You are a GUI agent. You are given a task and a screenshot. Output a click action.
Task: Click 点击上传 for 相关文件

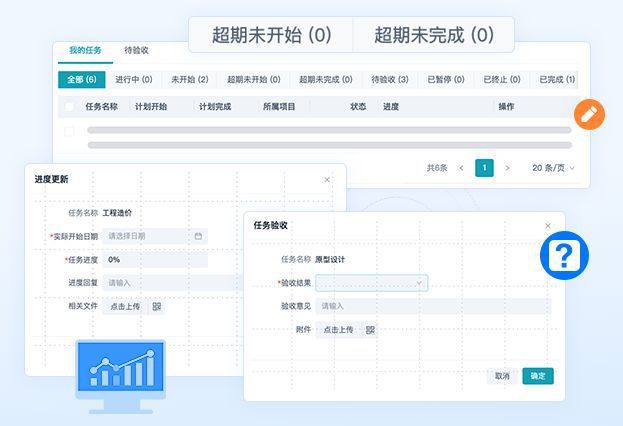125,306
